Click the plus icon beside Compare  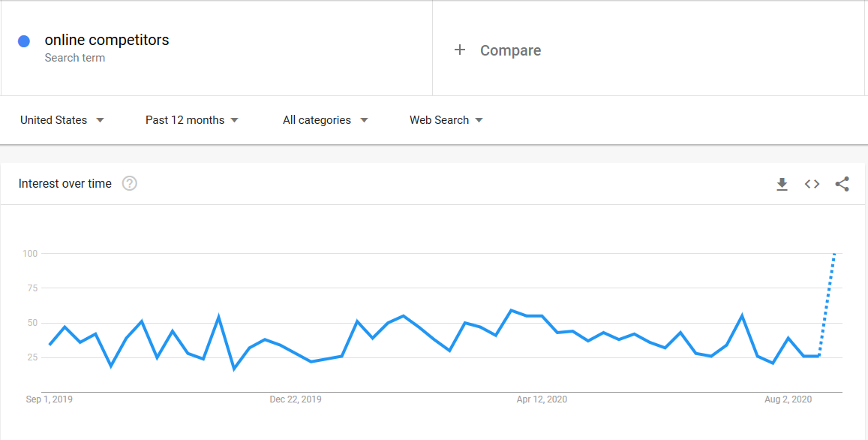(459, 50)
